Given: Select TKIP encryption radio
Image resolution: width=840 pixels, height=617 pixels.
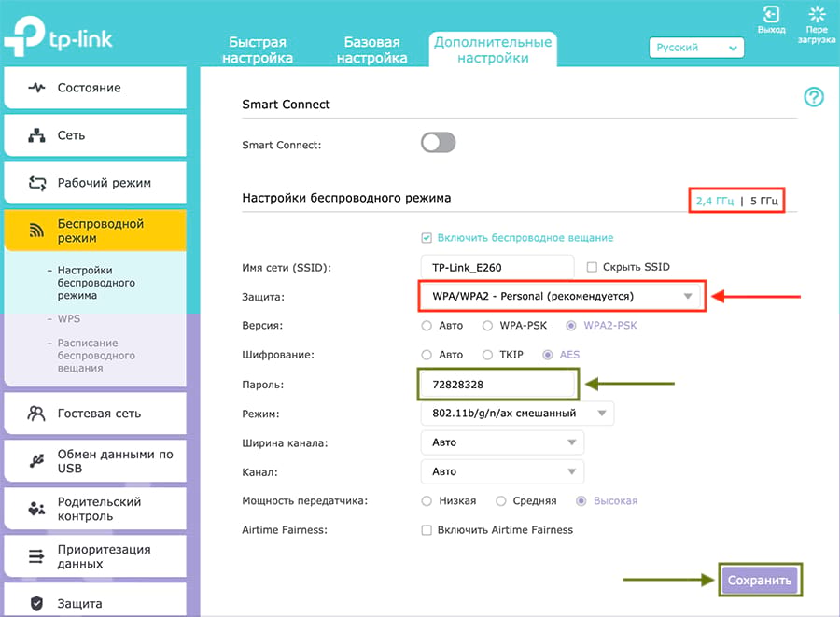Looking at the screenshot, I should point(487,355).
